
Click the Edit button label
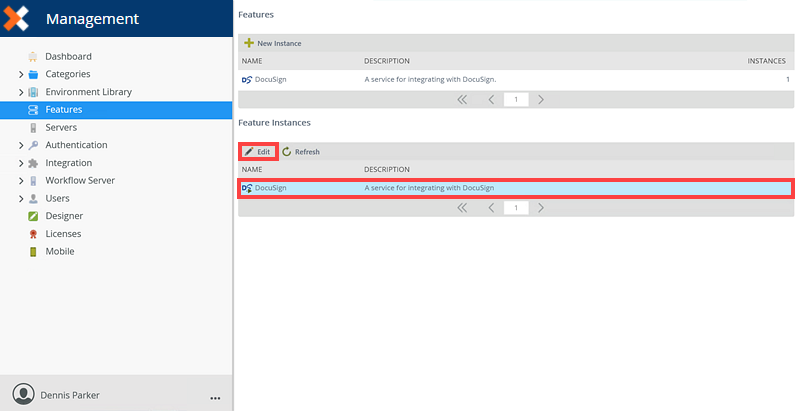point(263,152)
